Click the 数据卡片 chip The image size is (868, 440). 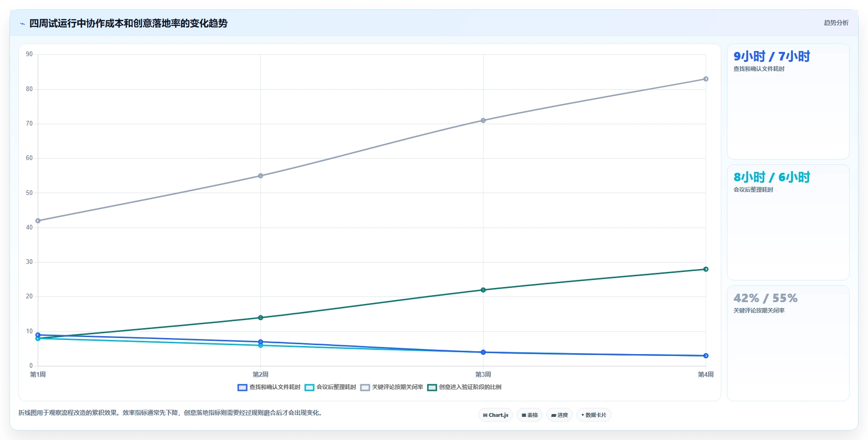click(x=593, y=415)
